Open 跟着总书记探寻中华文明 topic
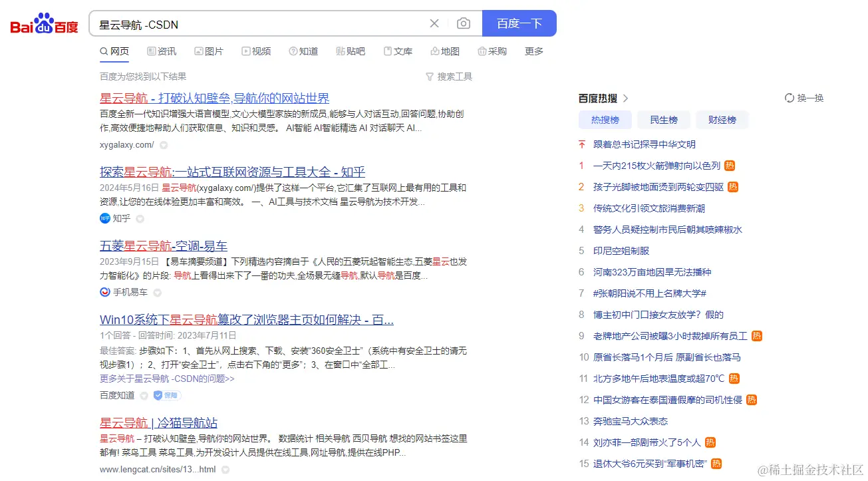The height and width of the screenshot is (481, 868). pos(645,144)
